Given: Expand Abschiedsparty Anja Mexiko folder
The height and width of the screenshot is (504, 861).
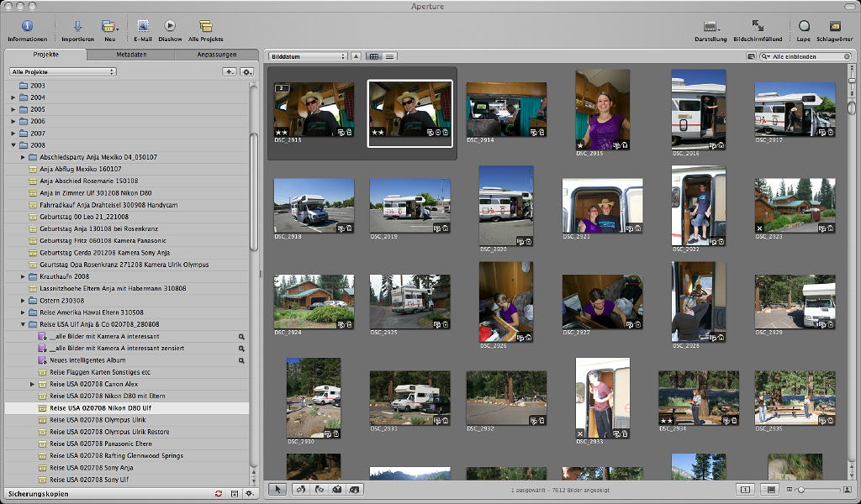Looking at the screenshot, I should (x=23, y=157).
